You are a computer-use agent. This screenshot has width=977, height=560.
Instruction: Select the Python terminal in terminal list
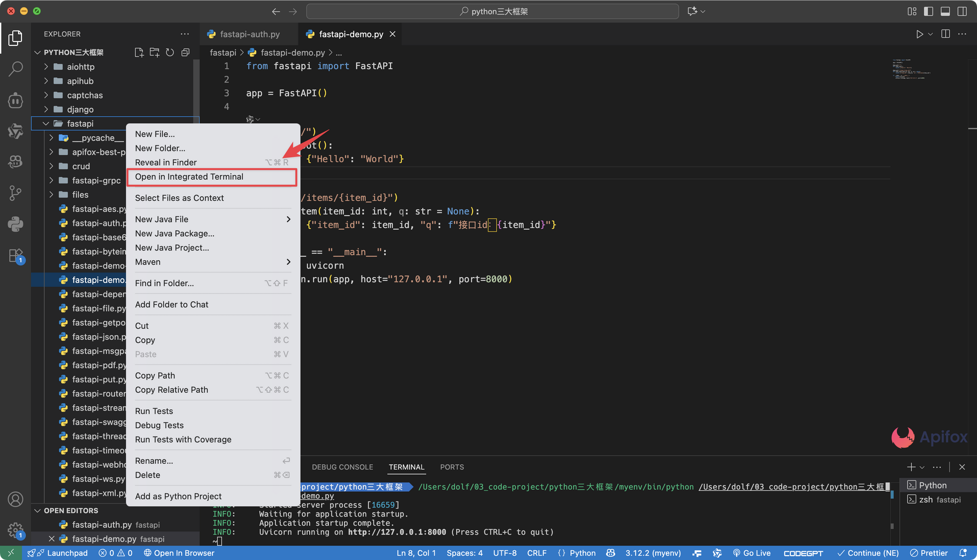coord(931,485)
